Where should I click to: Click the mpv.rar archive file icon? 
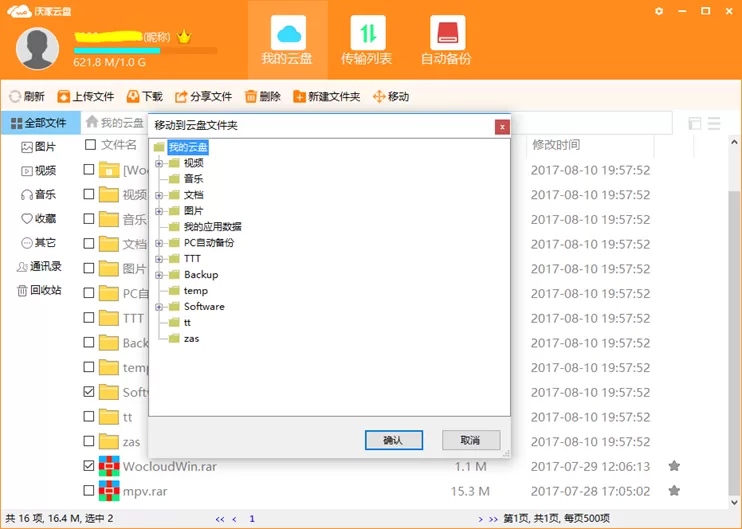point(109,491)
